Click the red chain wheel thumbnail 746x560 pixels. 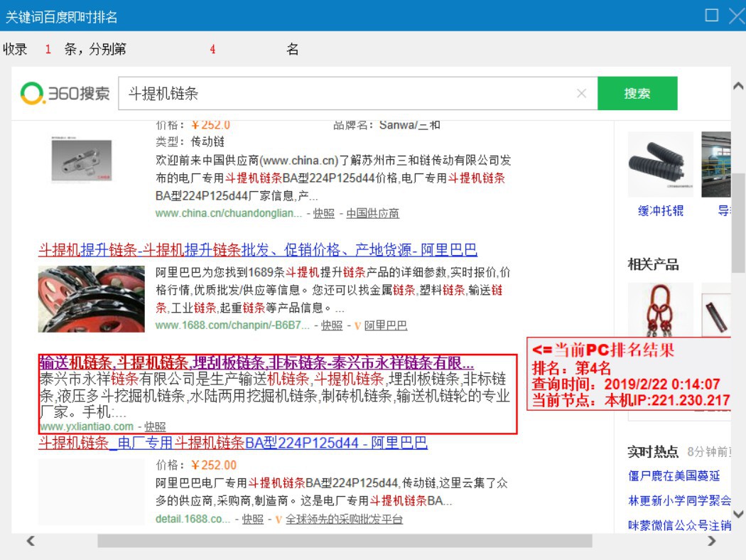[x=92, y=298]
